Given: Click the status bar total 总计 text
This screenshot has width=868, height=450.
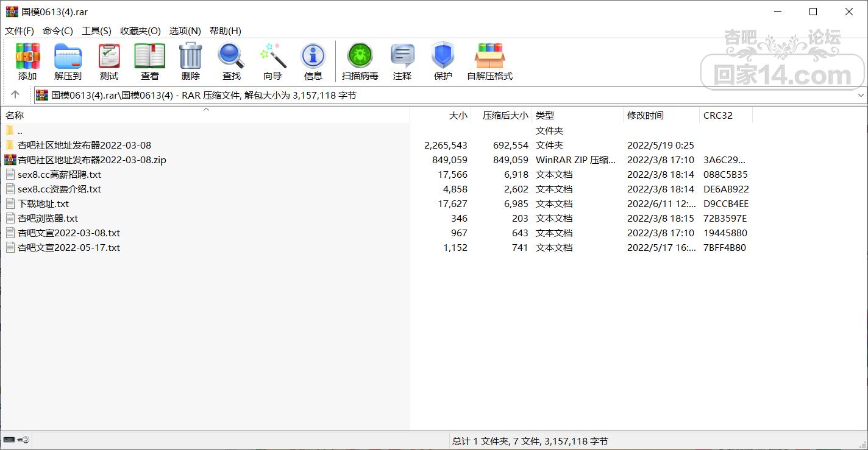Looking at the screenshot, I should tap(530, 441).
